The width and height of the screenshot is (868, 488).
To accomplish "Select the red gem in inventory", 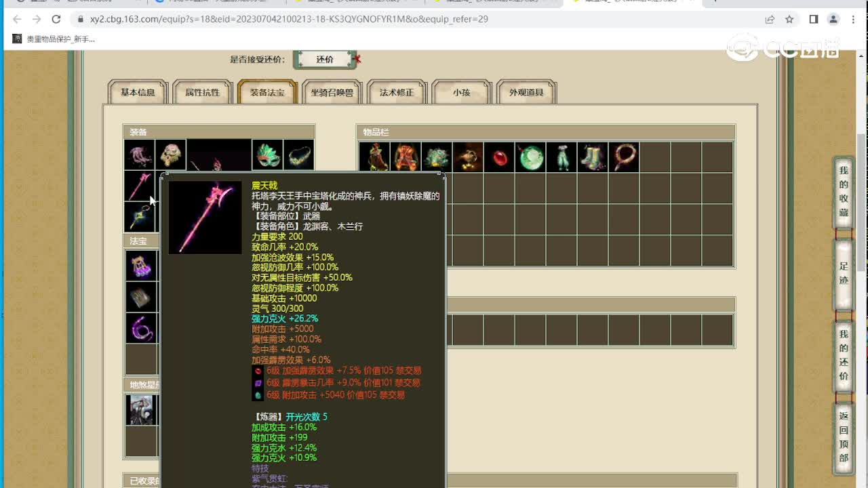I will coord(500,157).
